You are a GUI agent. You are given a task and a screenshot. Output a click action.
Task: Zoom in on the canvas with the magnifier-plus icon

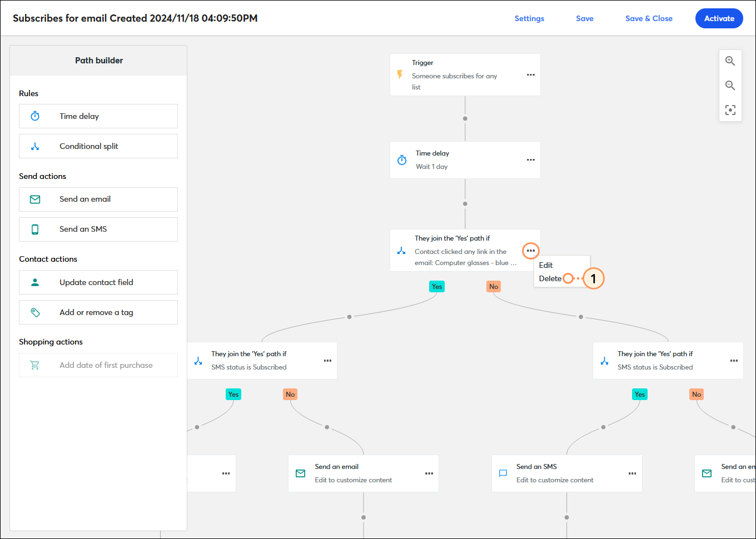(x=730, y=61)
